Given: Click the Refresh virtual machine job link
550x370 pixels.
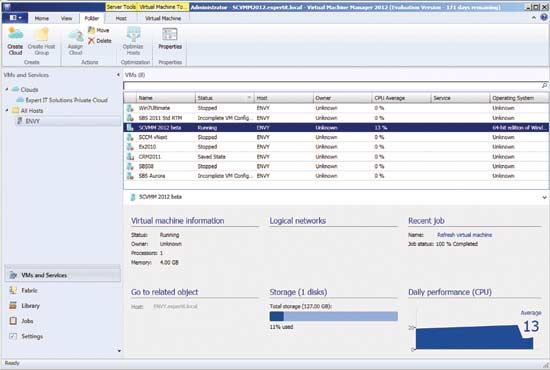Looking at the screenshot, I should [464, 235].
